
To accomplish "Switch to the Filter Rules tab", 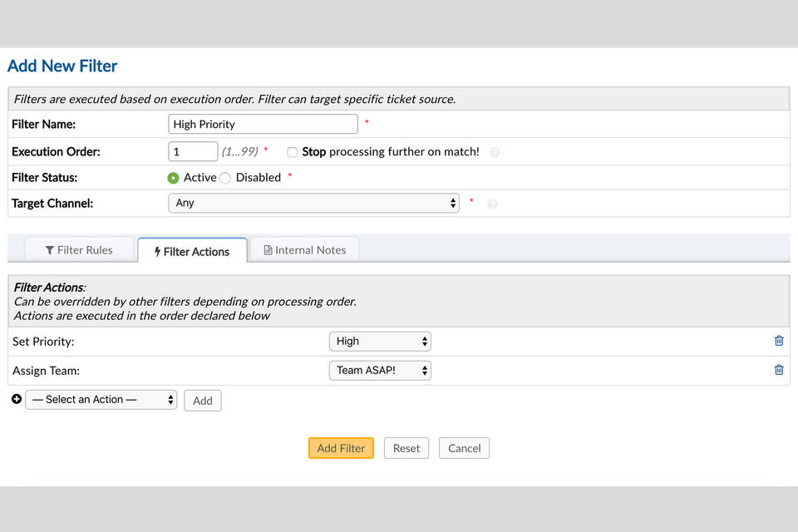I will tap(80, 249).
